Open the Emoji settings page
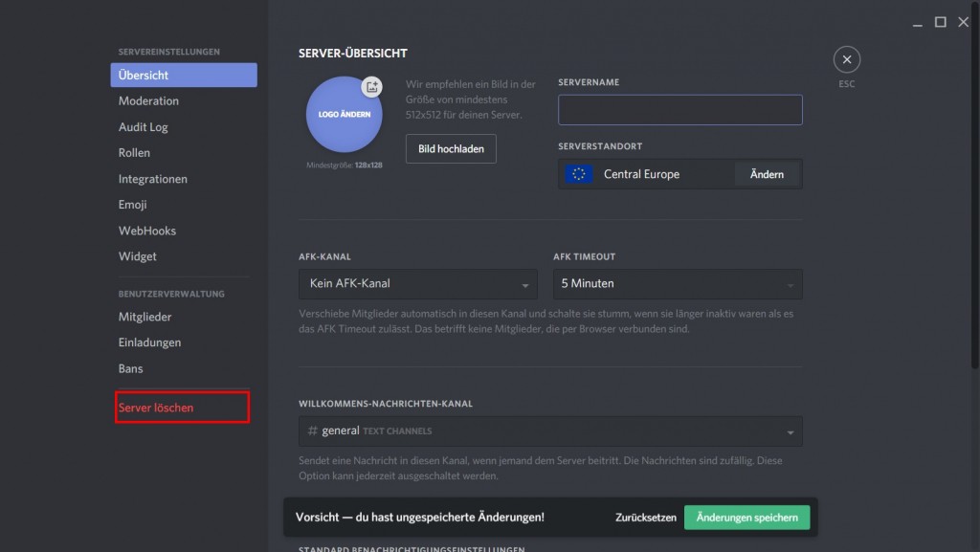Image resolution: width=980 pixels, height=552 pixels. [x=132, y=205]
